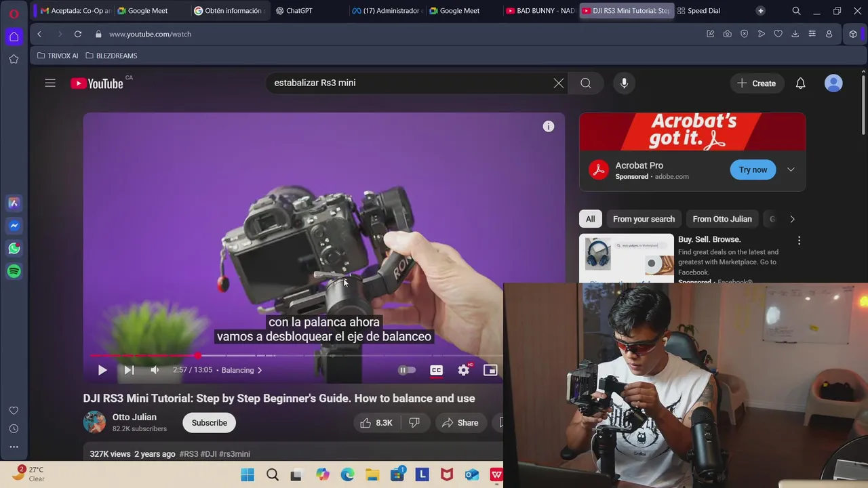Expand the Acrobat Pro ad chevron
868x488 pixels.
pos(791,169)
